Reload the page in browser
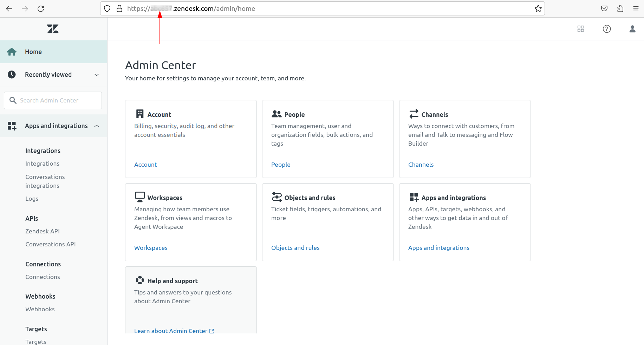This screenshot has width=644, height=345. tap(41, 9)
